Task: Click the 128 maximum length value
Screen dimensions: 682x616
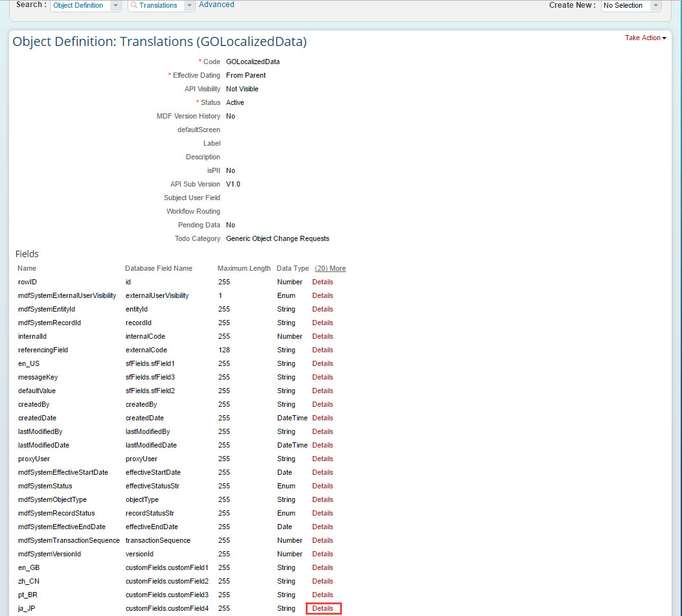Action: [x=224, y=350]
